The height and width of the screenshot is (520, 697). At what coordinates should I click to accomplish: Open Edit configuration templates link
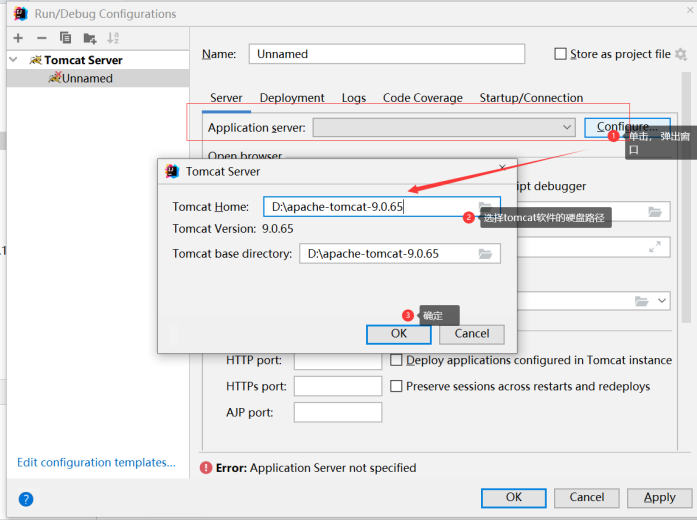tap(96, 463)
